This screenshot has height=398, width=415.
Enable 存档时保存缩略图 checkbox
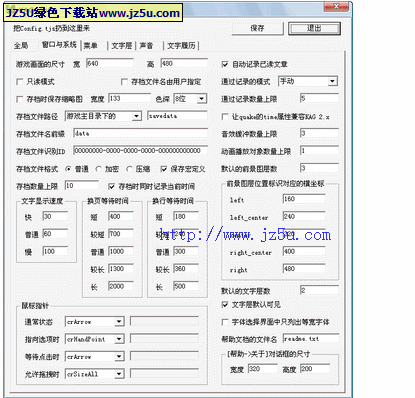click(19, 99)
